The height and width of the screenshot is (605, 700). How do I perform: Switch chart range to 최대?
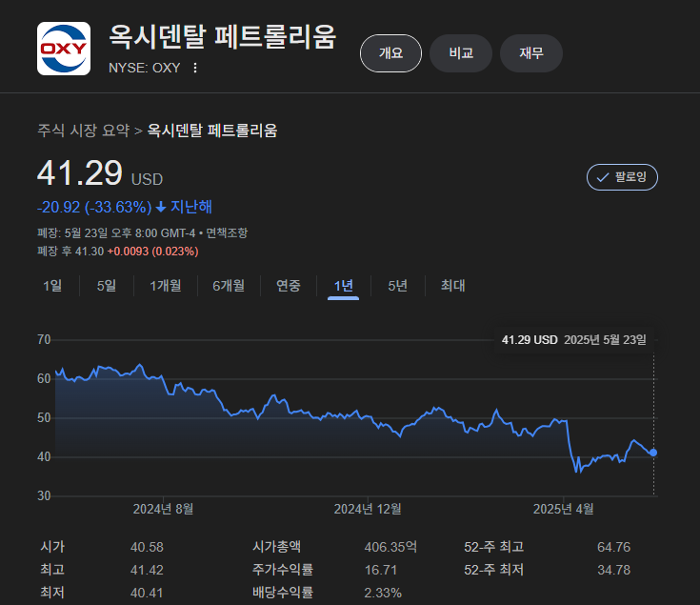[x=453, y=285]
